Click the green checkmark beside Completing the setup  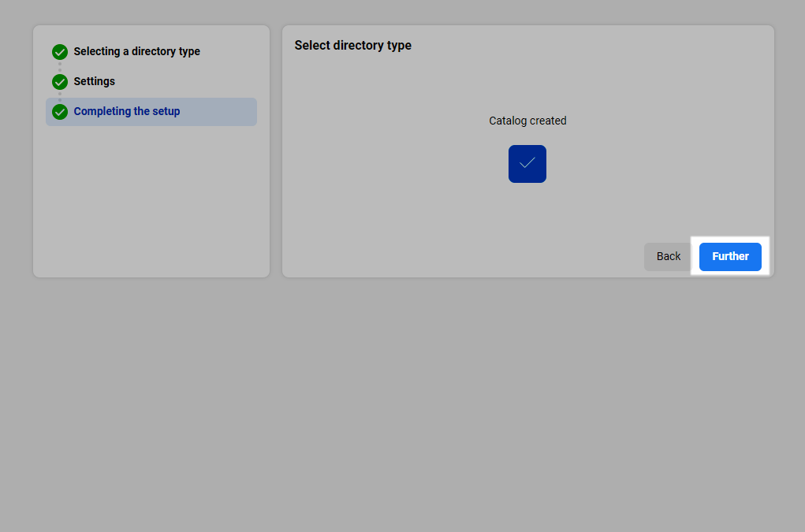pos(60,112)
